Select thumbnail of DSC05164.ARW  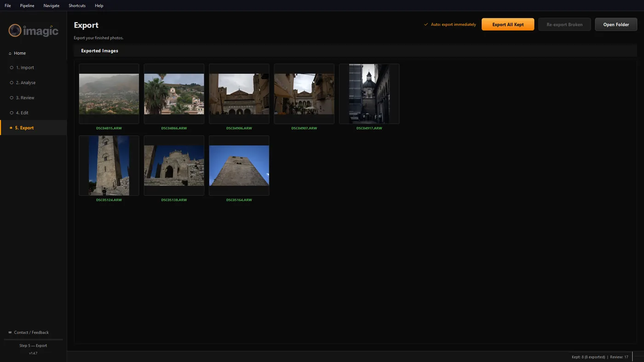[x=239, y=166]
